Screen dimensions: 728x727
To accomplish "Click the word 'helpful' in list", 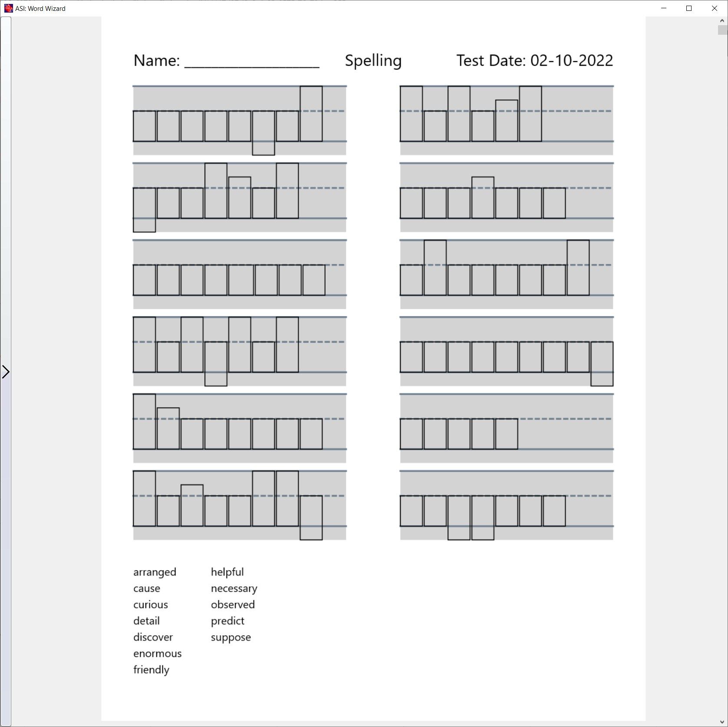I will pos(227,572).
